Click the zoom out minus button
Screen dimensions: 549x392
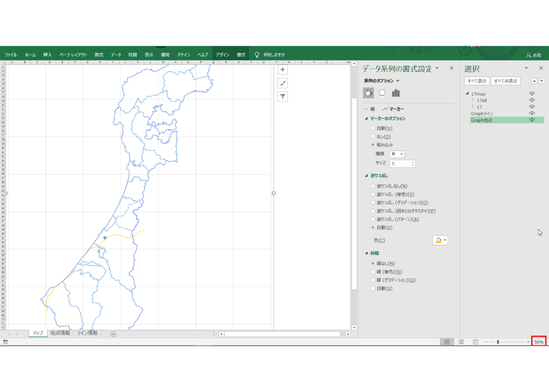[x=486, y=342]
